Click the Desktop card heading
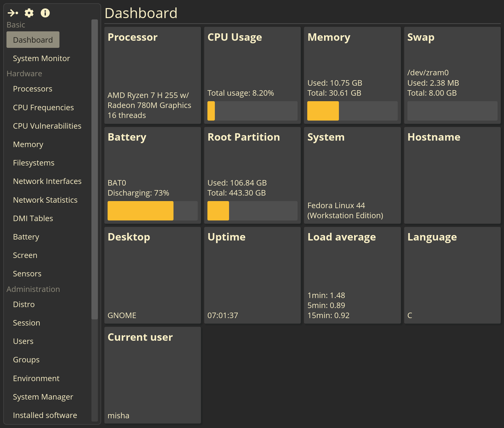 tap(129, 237)
